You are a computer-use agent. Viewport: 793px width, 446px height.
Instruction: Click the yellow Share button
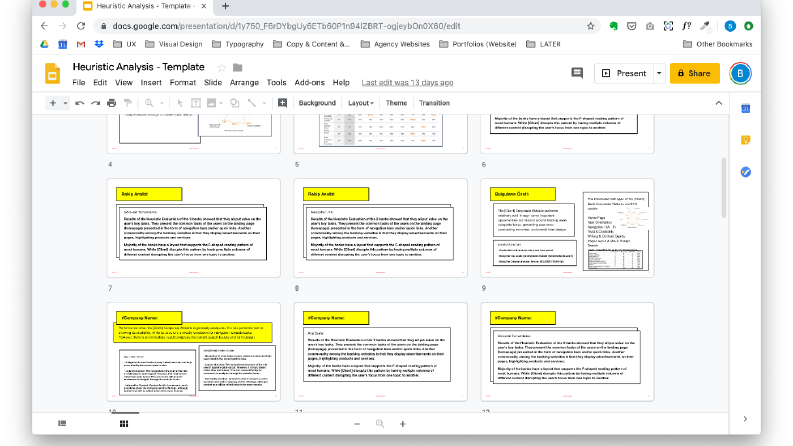[x=694, y=73]
